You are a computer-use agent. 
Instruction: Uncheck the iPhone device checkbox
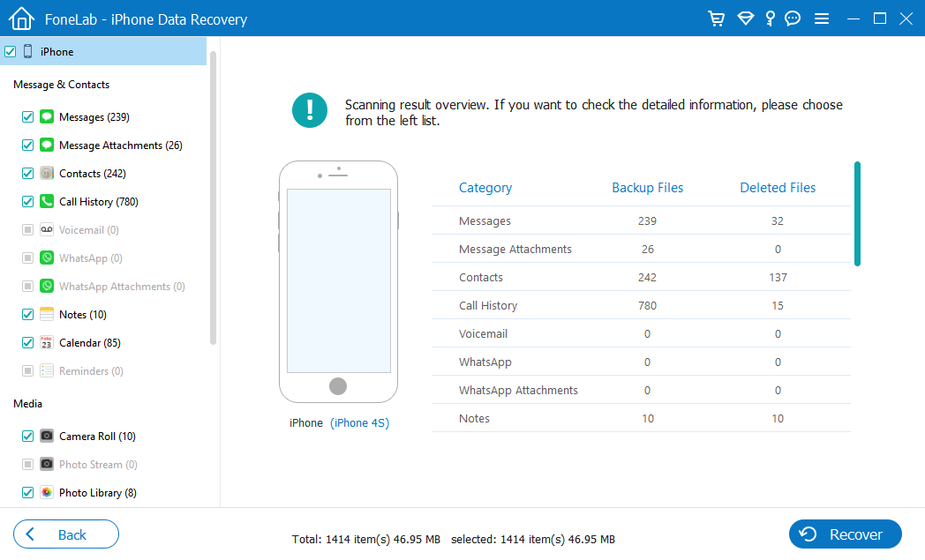click(10, 52)
